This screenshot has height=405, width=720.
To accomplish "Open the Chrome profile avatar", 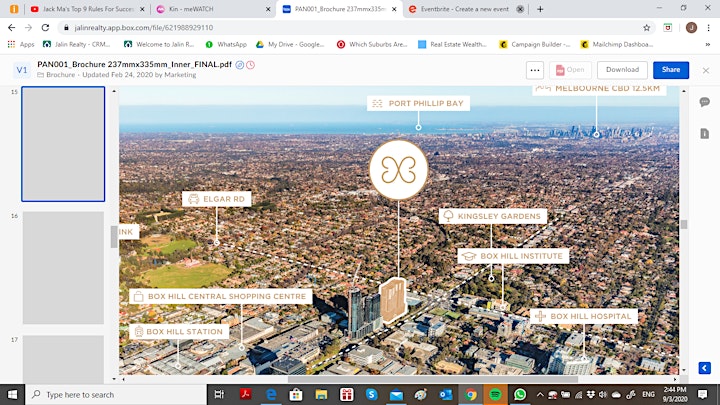I will click(x=691, y=28).
